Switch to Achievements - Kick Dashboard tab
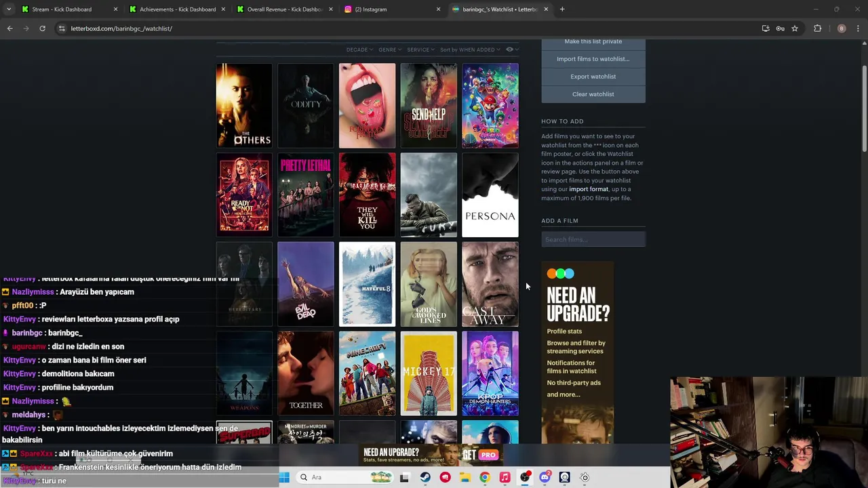 pos(178,9)
